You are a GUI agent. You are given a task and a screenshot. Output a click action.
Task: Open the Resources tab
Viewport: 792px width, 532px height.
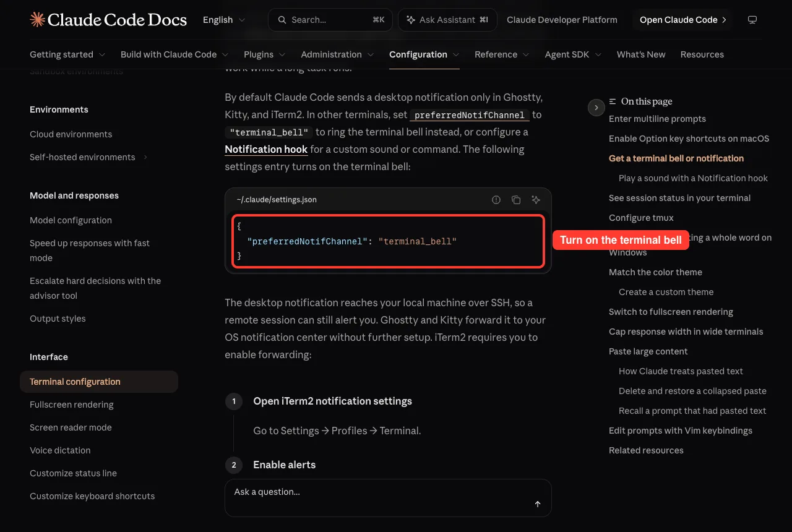702,54
